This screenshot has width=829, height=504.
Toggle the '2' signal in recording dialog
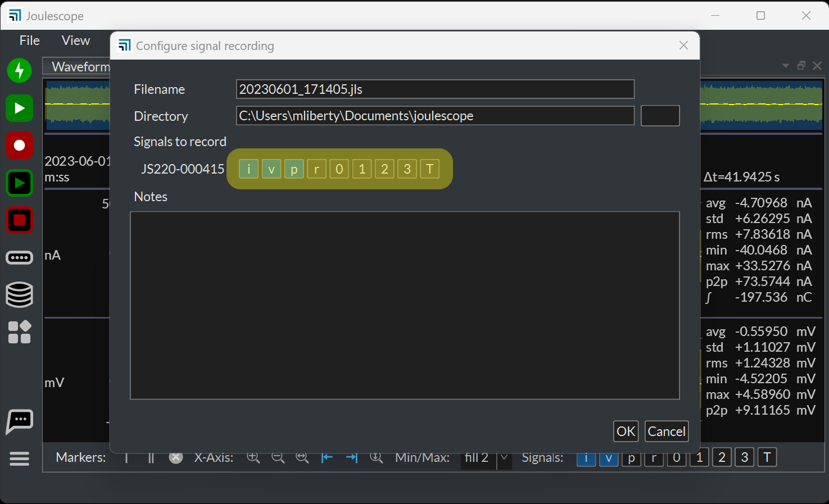(x=385, y=169)
